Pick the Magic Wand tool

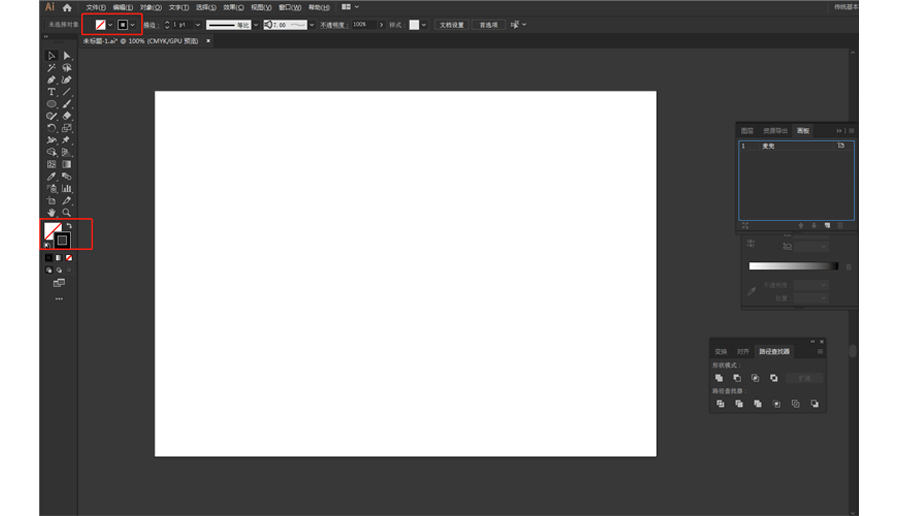point(51,68)
